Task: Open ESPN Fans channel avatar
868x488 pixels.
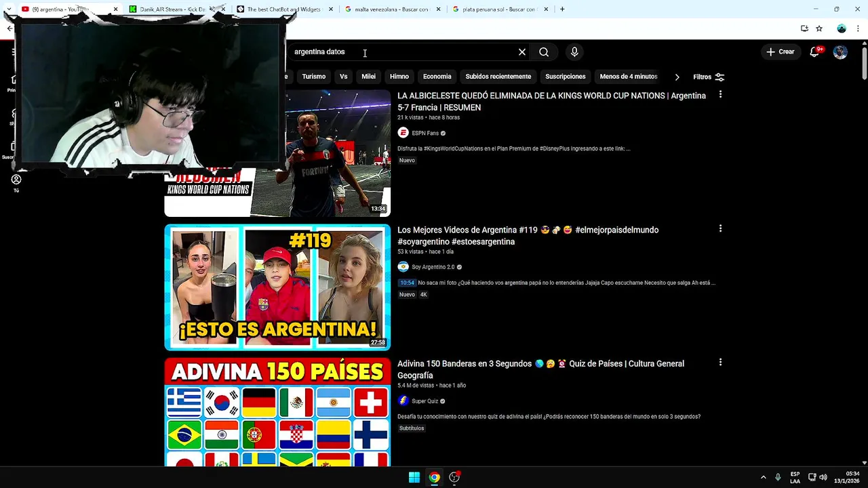Action: 403,133
